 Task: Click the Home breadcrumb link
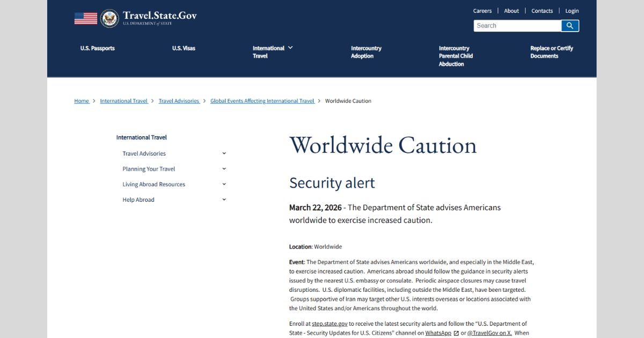coord(82,101)
